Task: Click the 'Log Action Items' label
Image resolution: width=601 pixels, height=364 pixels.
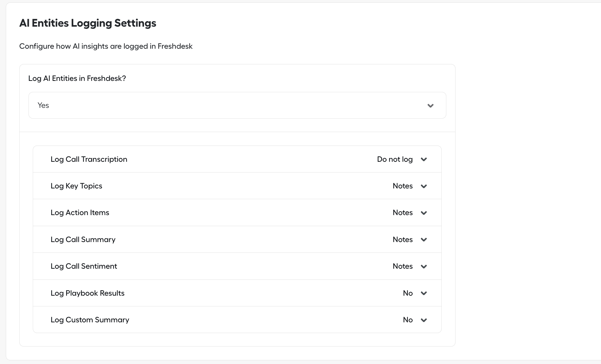Action: pyautogui.click(x=80, y=213)
